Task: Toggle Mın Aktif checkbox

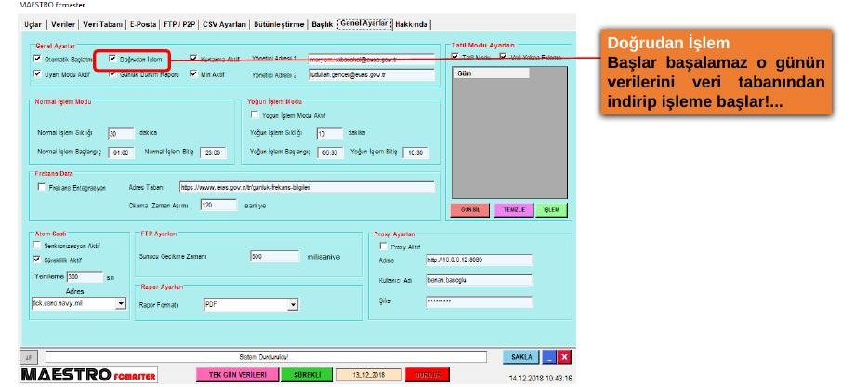Action: pos(193,73)
